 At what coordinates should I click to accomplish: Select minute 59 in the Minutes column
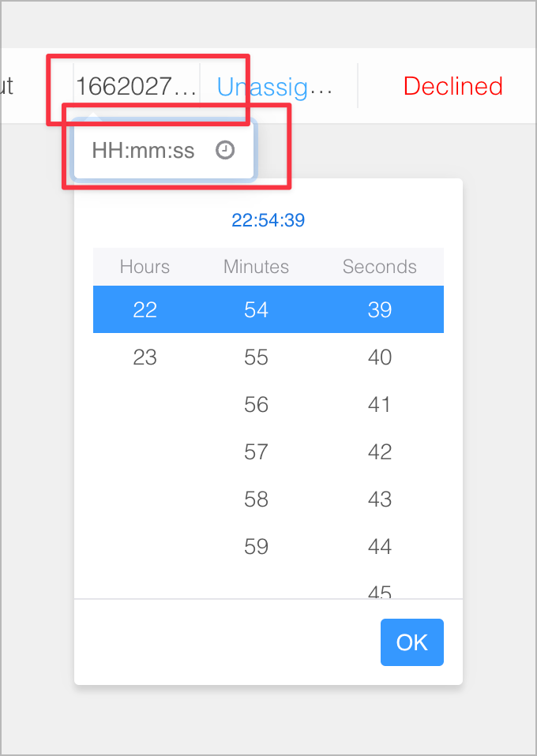(x=255, y=546)
